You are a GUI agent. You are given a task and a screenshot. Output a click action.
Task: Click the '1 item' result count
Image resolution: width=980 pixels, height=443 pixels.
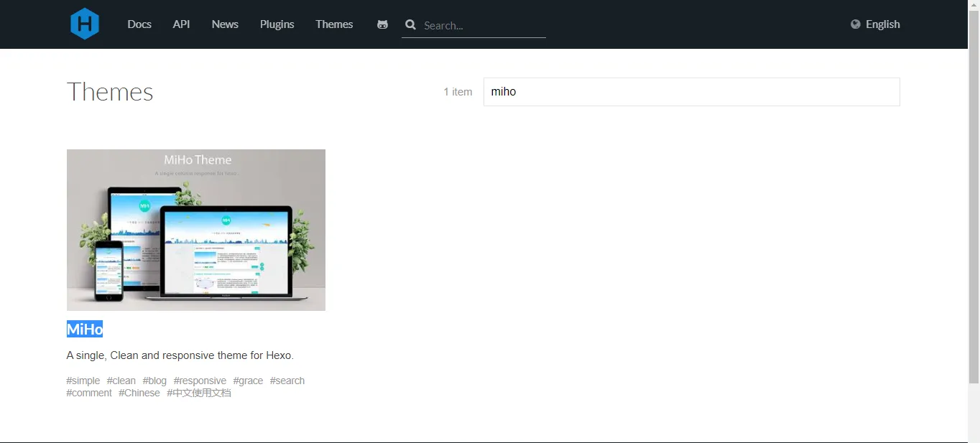458,92
